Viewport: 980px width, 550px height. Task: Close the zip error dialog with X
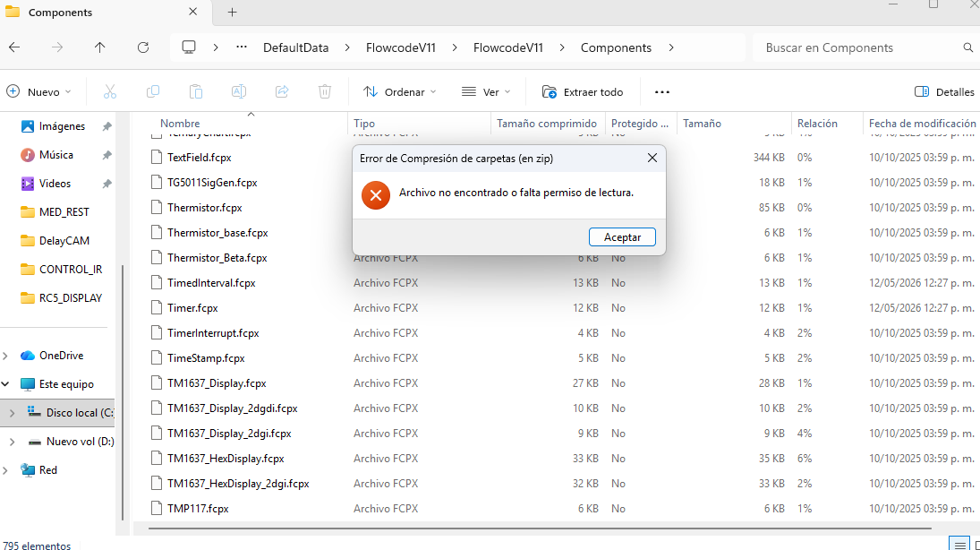652,159
